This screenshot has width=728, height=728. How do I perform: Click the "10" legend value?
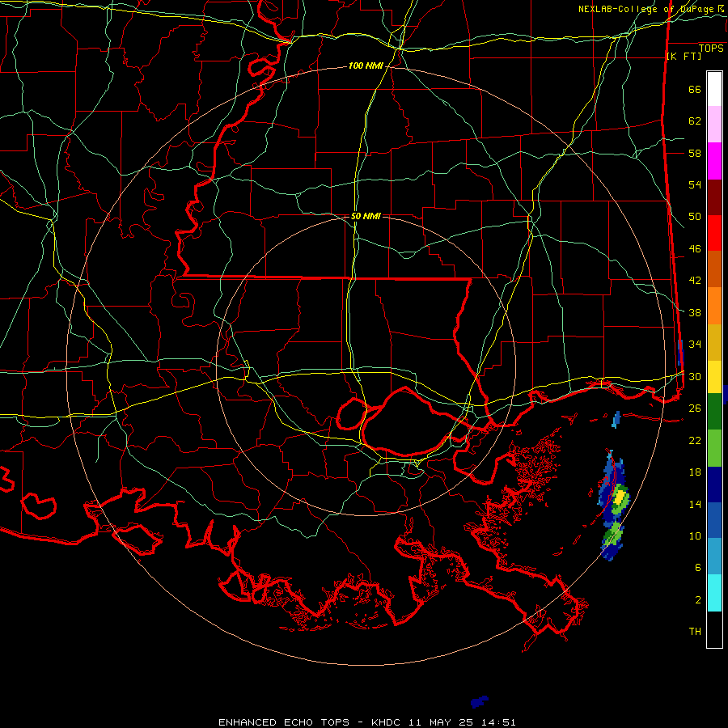point(695,535)
